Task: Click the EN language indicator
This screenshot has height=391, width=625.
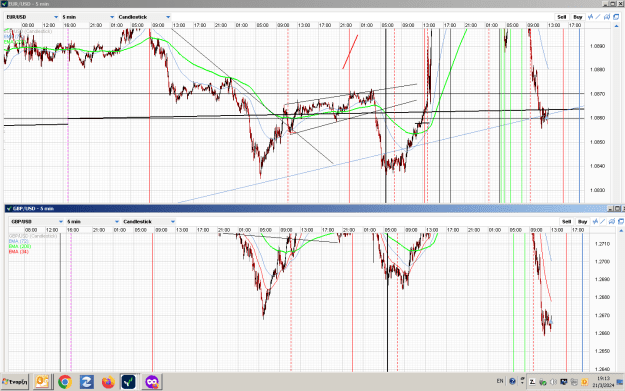Action: click(x=500, y=381)
